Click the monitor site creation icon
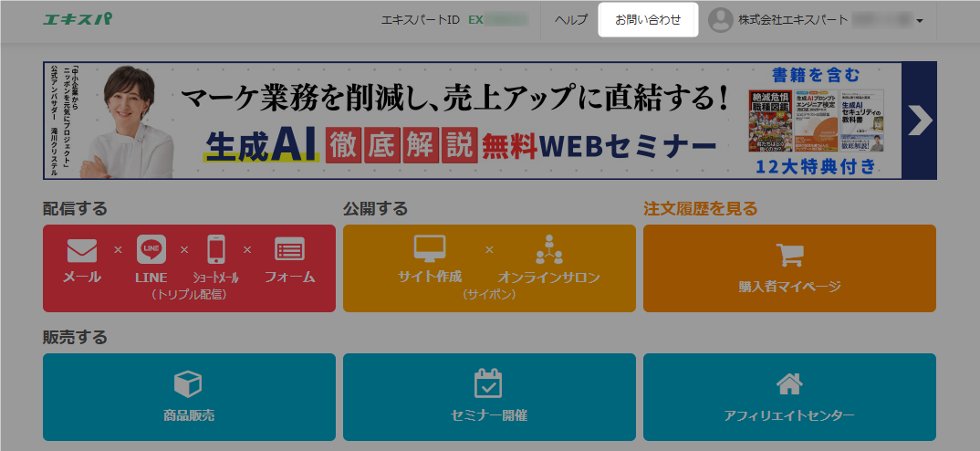 click(x=430, y=248)
